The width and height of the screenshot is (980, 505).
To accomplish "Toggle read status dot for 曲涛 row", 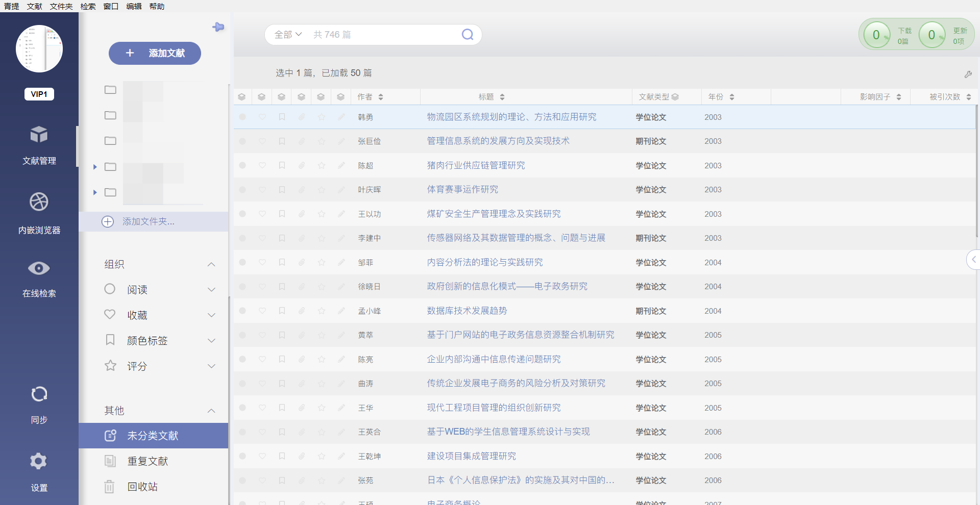I will click(242, 384).
